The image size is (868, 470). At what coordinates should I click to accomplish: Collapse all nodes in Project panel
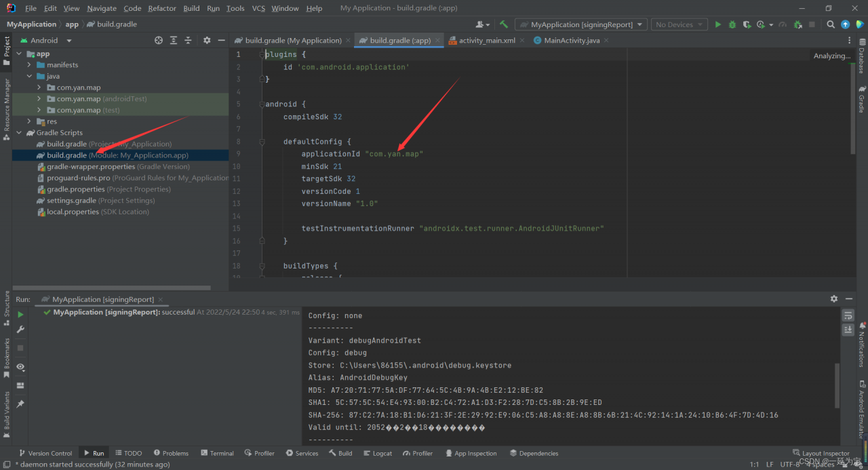(189, 41)
